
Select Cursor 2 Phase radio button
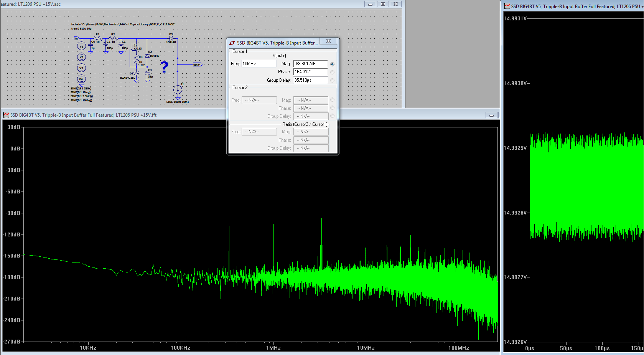[x=332, y=108]
